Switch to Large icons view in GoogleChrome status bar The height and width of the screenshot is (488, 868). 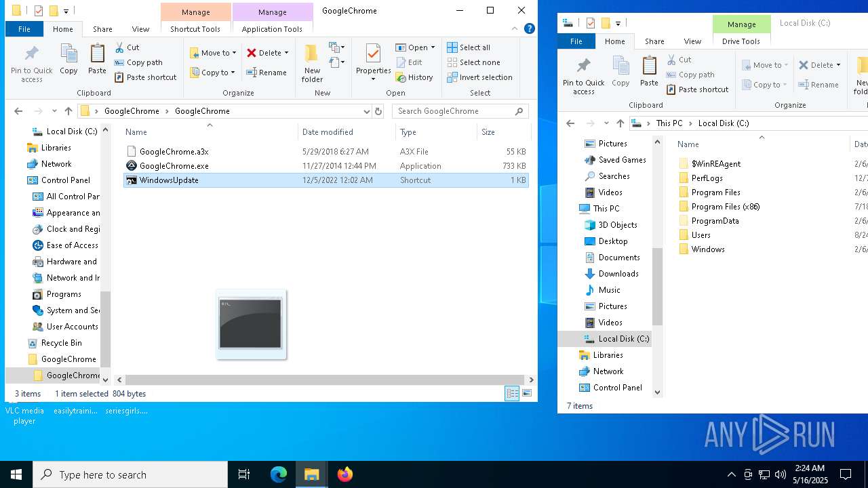527,393
